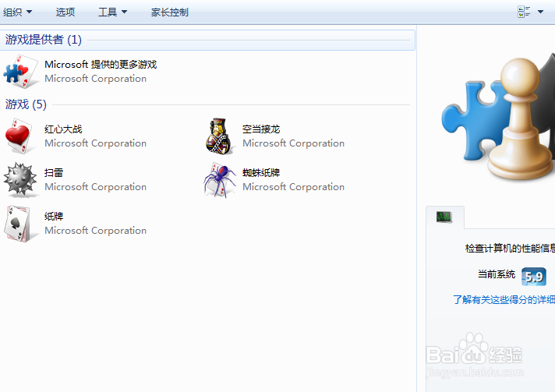Click the 选项 toolbar button
Image resolution: width=555 pixels, height=392 pixels.
pyautogui.click(x=65, y=12)
